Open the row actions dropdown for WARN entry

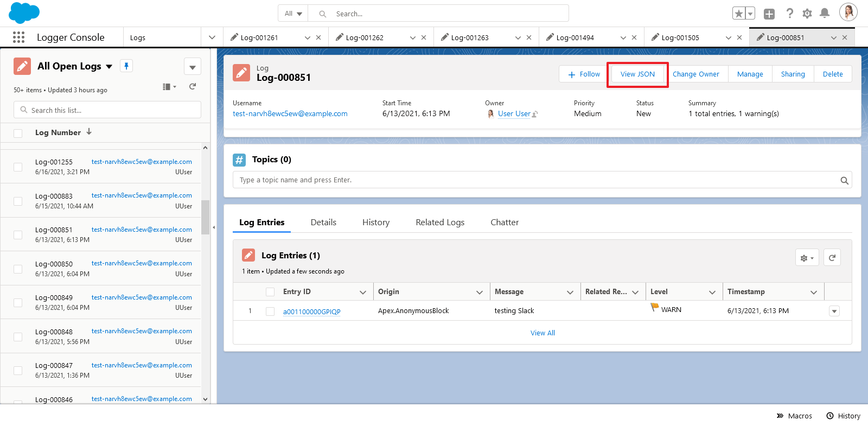[x=834, y=311]
